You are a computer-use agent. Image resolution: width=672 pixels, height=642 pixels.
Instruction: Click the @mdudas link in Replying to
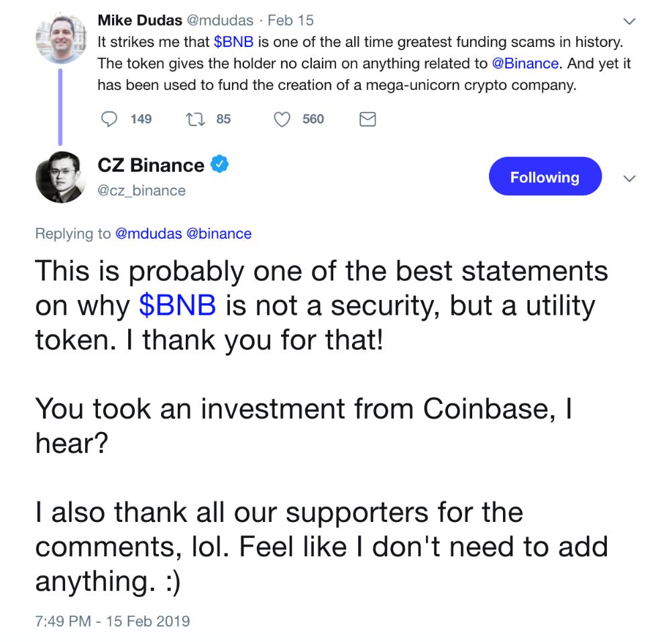pos(148,234)
